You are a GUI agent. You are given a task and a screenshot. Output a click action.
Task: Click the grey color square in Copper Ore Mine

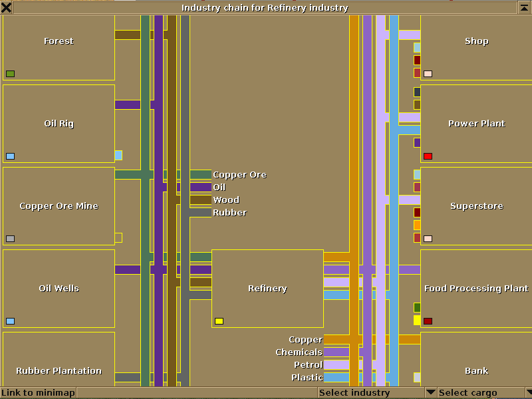(x=10, y=239)
